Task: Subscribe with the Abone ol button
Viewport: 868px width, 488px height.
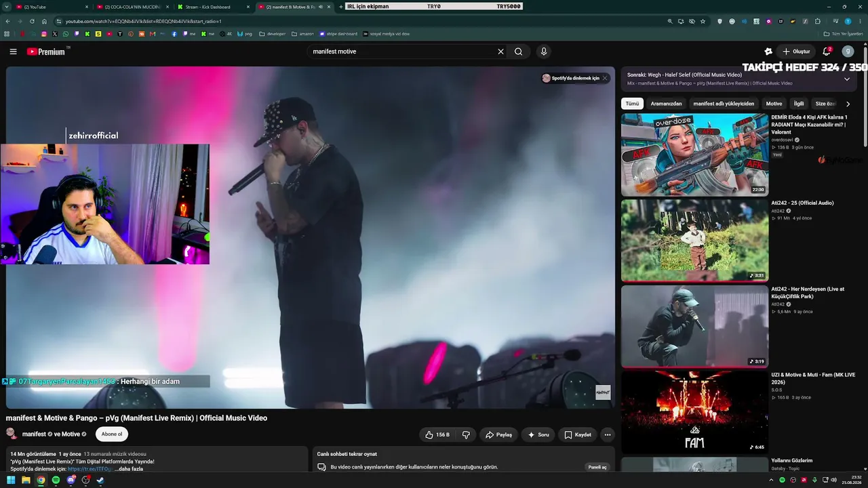Action: pos(112,434)
